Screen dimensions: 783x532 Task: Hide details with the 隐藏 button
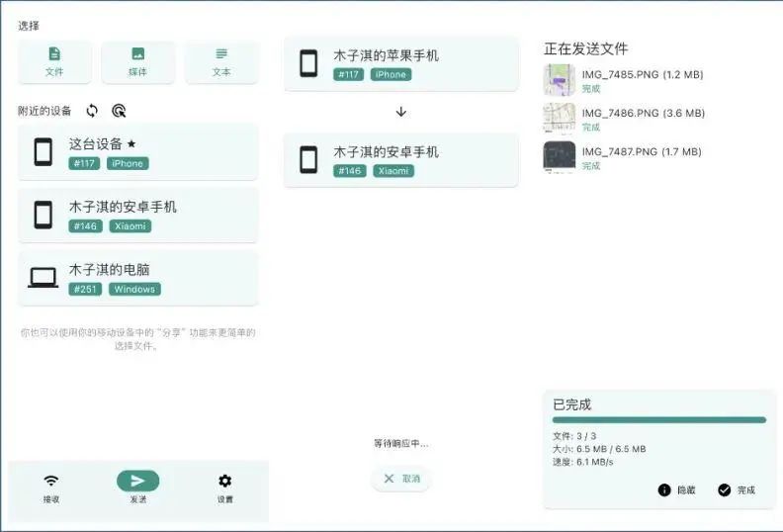click(676, 490)
